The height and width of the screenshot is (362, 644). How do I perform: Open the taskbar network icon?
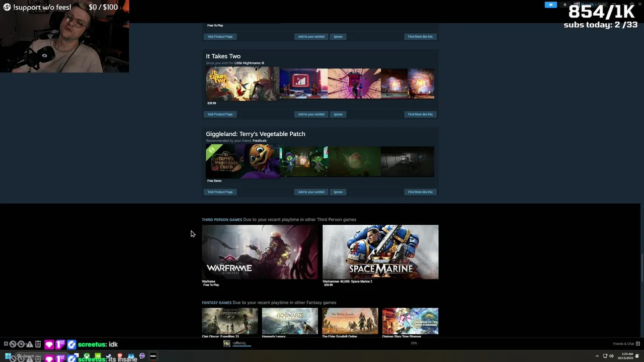pos(605,356)
